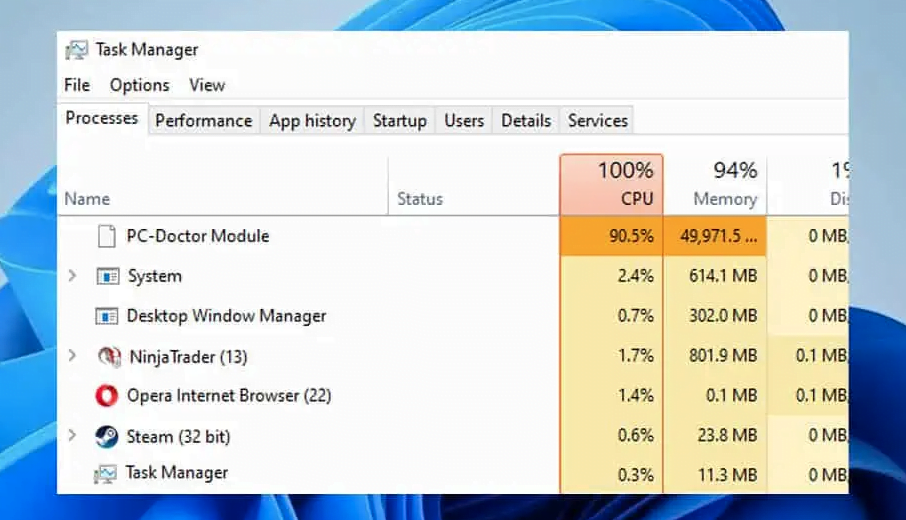Select the PC-Doctor Module process name
The image size is (906, 520).
[198, 236]
